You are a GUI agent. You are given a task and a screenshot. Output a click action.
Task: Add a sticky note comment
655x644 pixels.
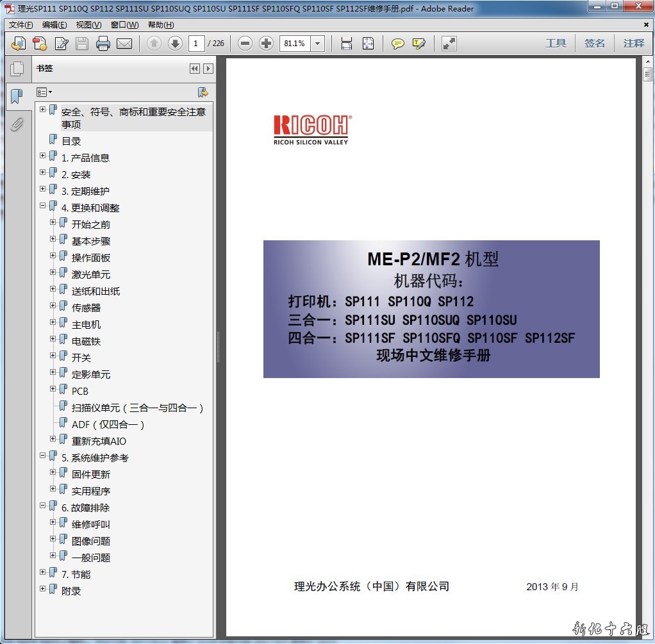click(398, 44)
